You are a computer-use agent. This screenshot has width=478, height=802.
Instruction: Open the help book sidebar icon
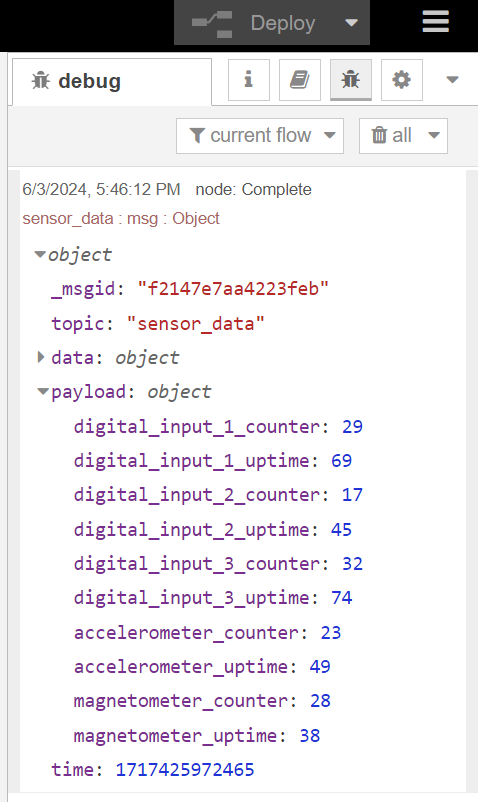[x=300, y=80]
